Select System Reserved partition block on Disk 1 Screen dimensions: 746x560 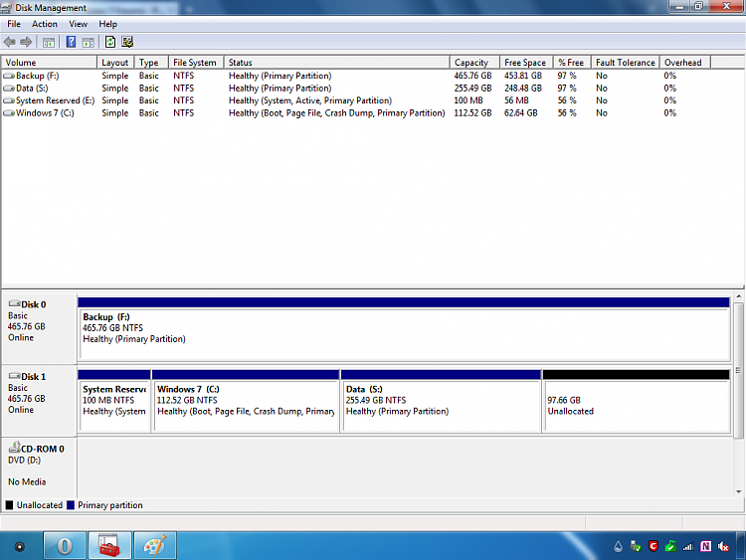pyautogui.click(x=114, y=401)
